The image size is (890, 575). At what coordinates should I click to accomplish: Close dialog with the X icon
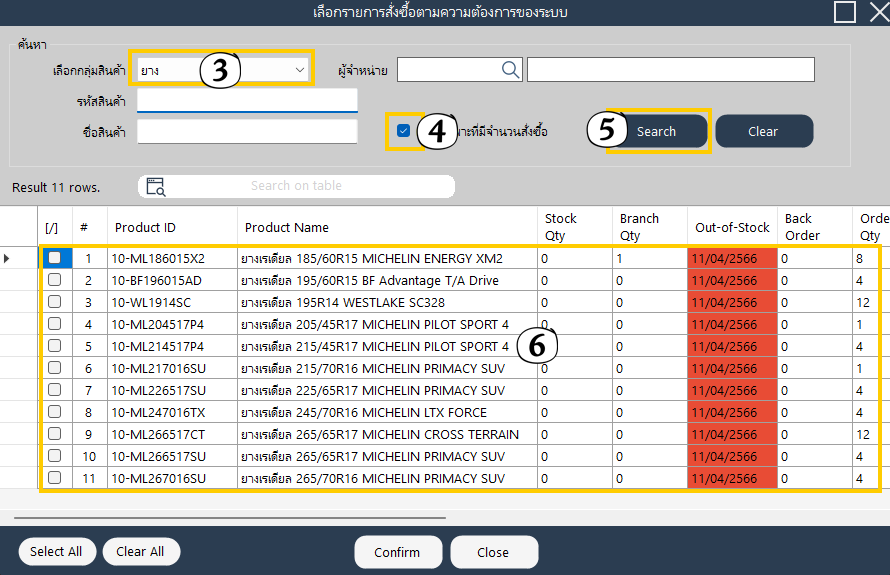[877, 12]
